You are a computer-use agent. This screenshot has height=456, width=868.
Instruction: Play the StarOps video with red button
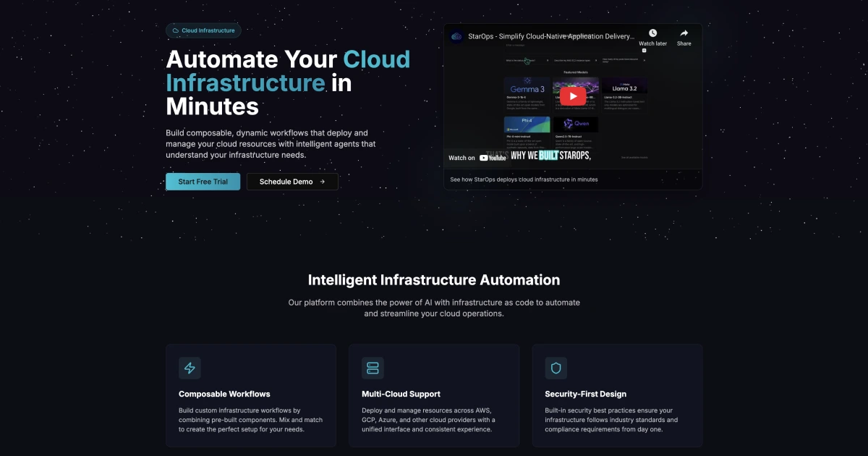point(573,96)
